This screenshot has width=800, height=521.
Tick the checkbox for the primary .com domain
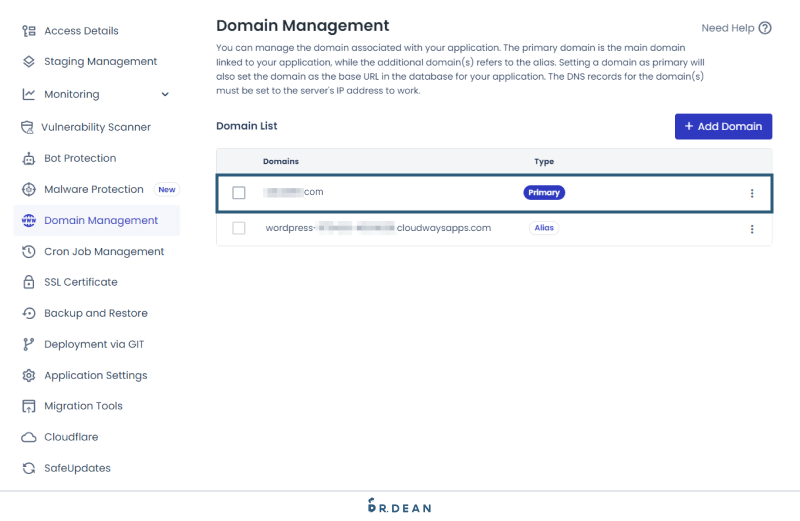pos(239,193)
